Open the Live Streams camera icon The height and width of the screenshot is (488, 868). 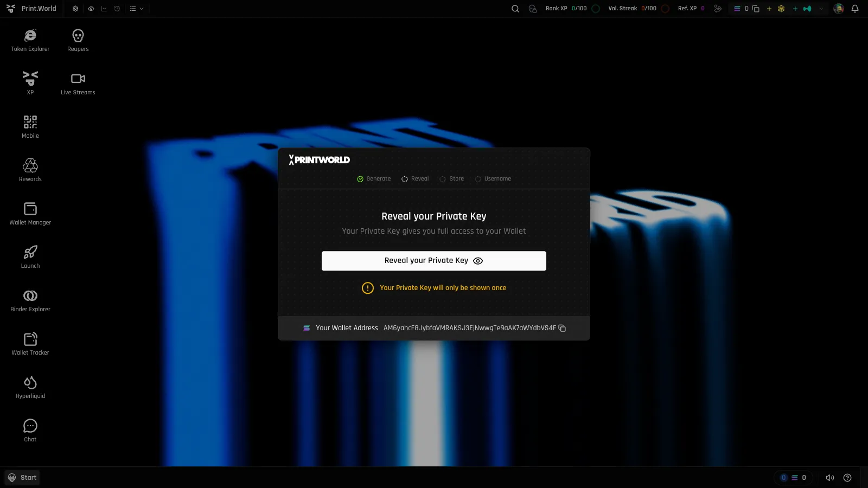[78, 83]
